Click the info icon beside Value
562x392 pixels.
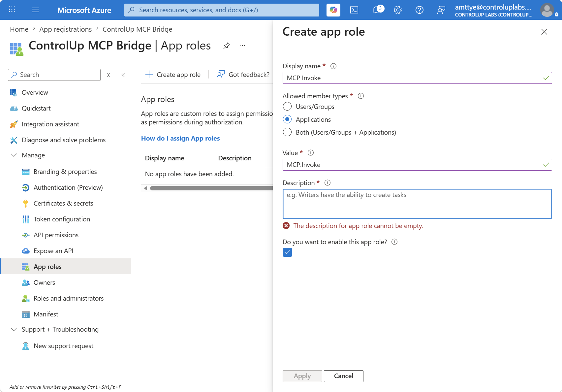pos(311,153)
